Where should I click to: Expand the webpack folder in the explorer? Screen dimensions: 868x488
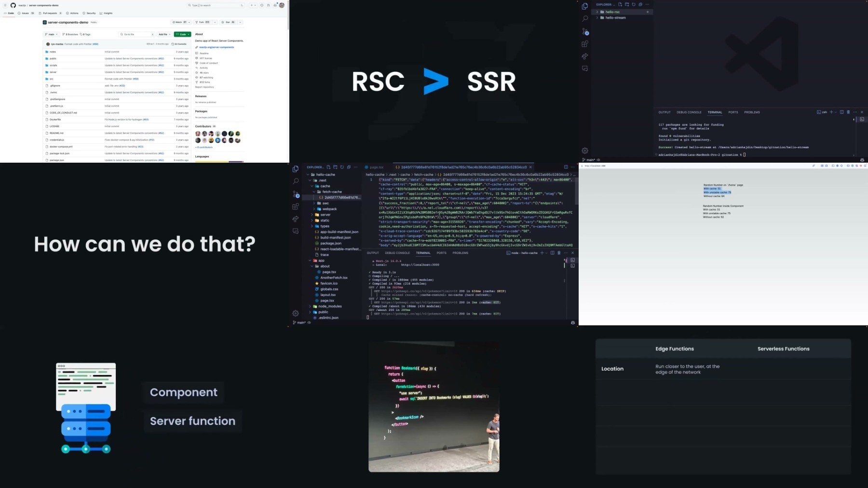pos(329,209)
